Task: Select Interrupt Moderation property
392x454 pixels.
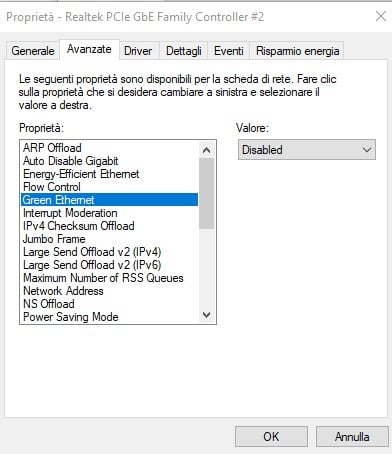Action: [x=110, y=213]
